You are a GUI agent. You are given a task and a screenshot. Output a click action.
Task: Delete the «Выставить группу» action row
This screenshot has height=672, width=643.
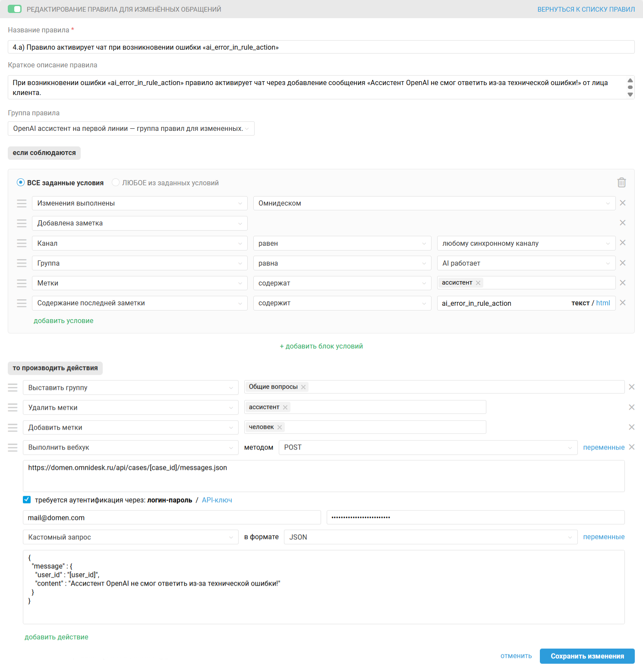pos(632,387)
